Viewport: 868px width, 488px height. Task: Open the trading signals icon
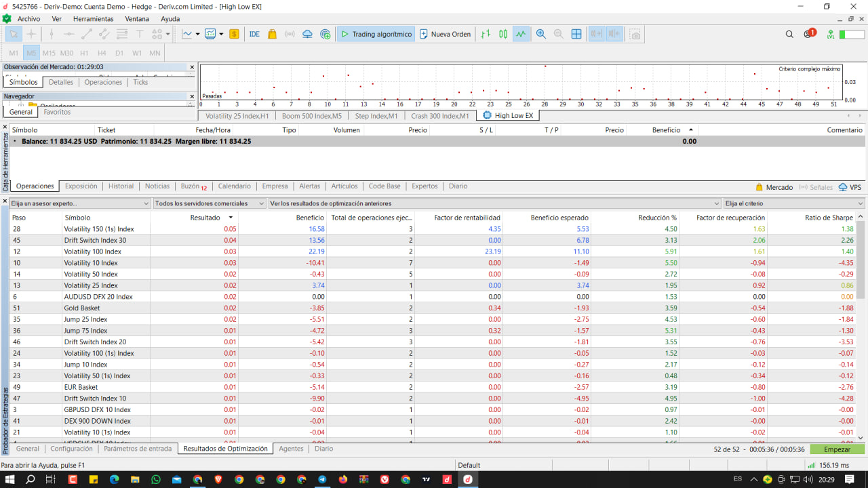pos(290,34)
